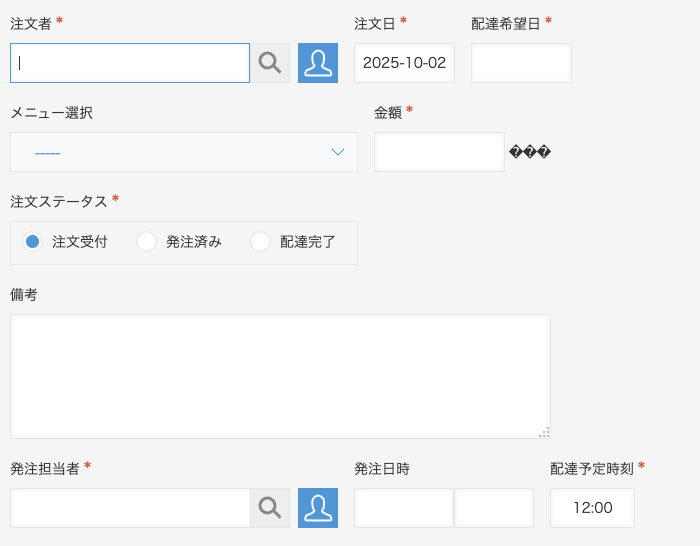
Task: Click the magnifier icon beside 発注担当者
Action: (x=270, y=508)
